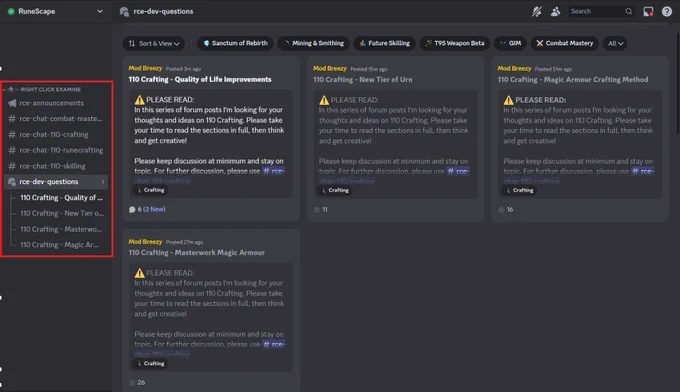Image resolution: width=680 pixels, height=392 pixels.
Task: Filter by Sanctum of Rebirth tag
Action: 235,43
